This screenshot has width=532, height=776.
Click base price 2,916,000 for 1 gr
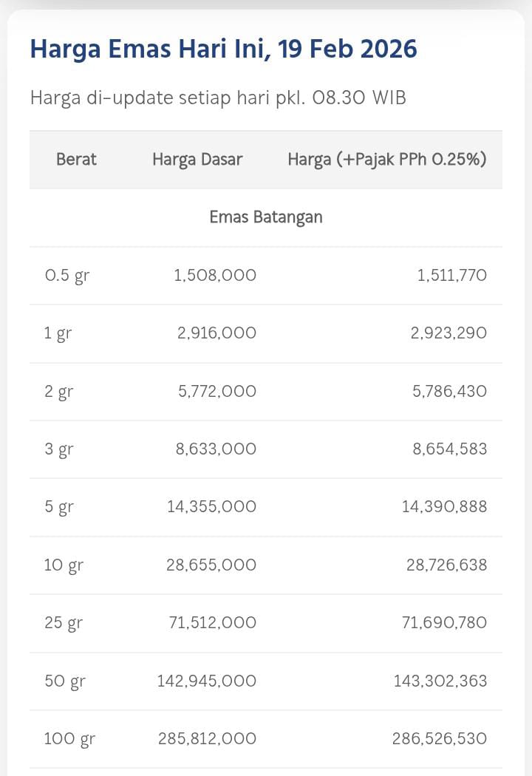(x=216, y=333)
